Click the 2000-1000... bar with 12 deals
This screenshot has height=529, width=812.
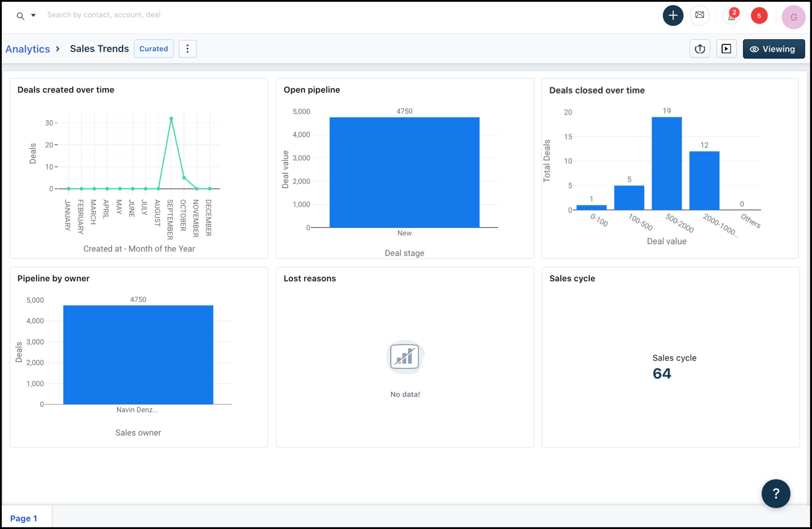tap(704, 180)
